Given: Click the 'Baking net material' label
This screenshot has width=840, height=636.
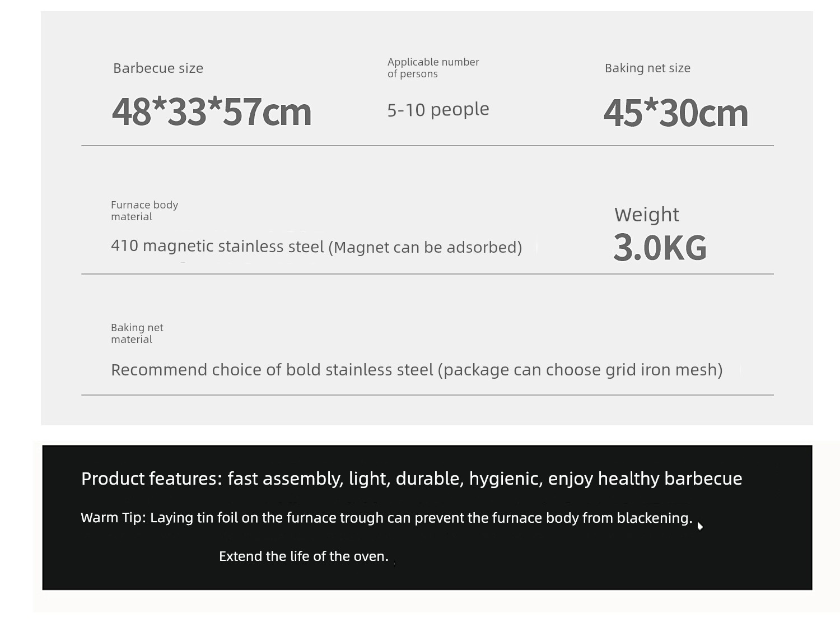Looking at the screenshot, I should coord(137,333).
